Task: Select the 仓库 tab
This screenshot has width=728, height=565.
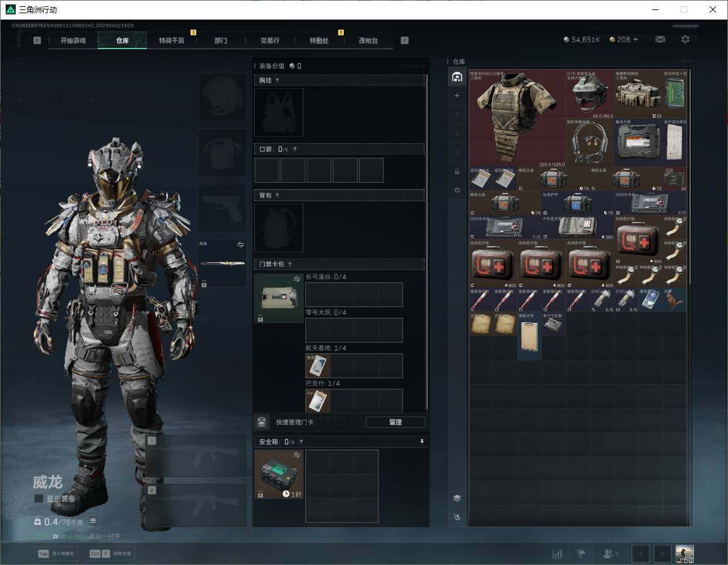Action: click(x=122, y=40)
